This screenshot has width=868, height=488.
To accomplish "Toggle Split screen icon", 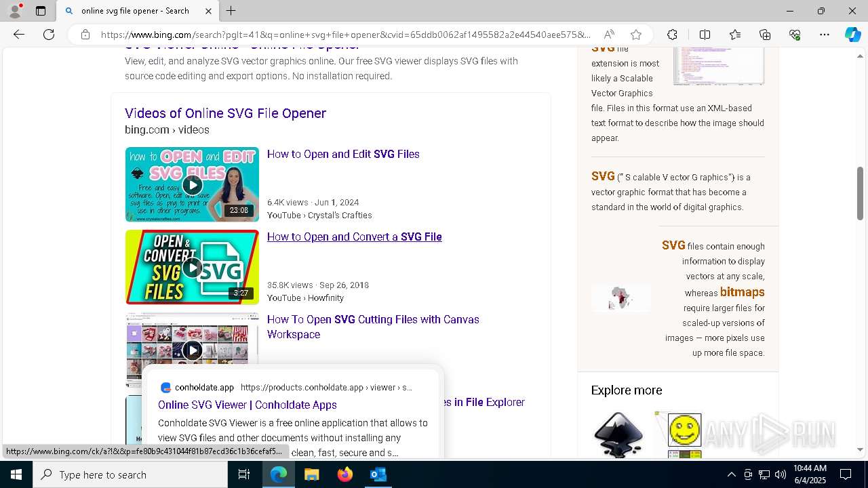I will [x=705, y=35].
